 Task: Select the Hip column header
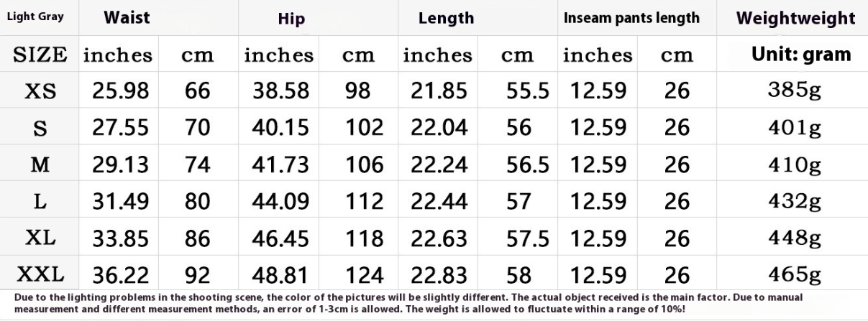click(291, 19)
